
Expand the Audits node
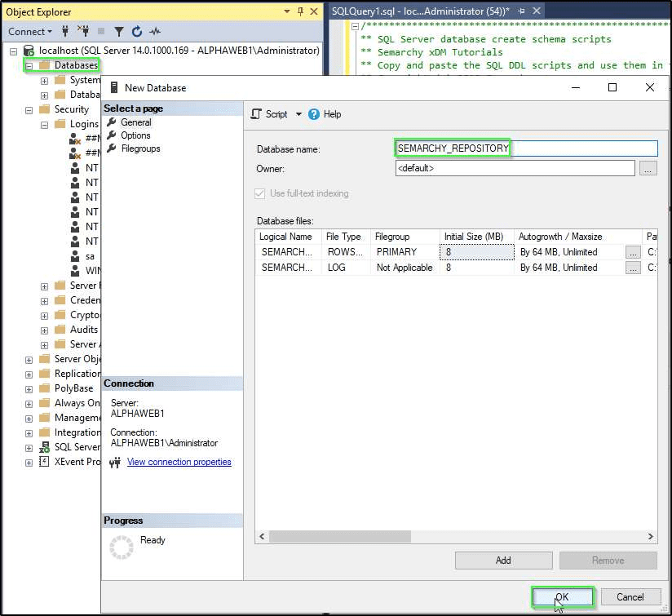click(44, 330)
